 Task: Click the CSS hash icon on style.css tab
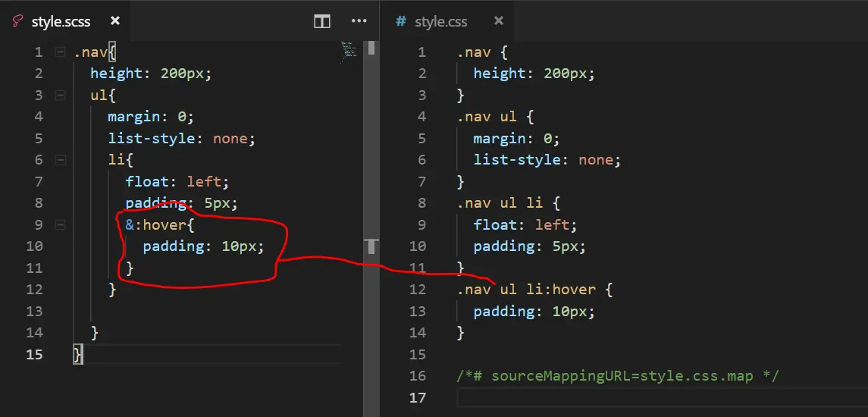click(x=401, y=21)
